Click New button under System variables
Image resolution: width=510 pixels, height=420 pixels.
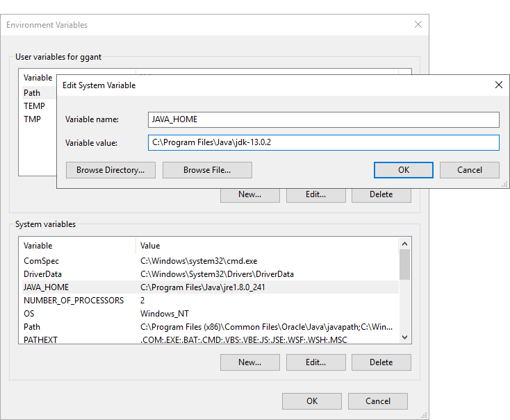pyautogui.click(x=249, y=362)
